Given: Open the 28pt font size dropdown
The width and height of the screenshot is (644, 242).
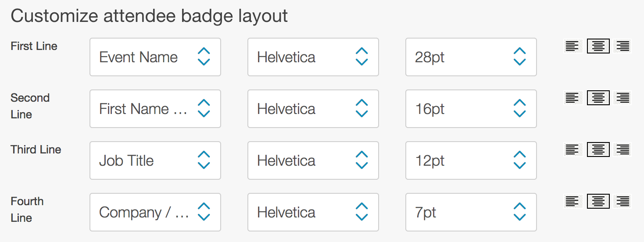Looking at the screenshot, I should click(471, 57).
